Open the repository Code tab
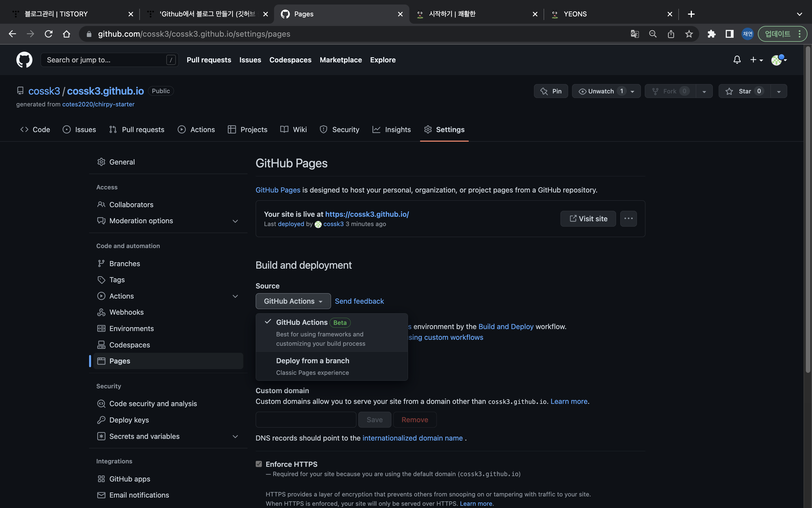 (x=35, y=130)
